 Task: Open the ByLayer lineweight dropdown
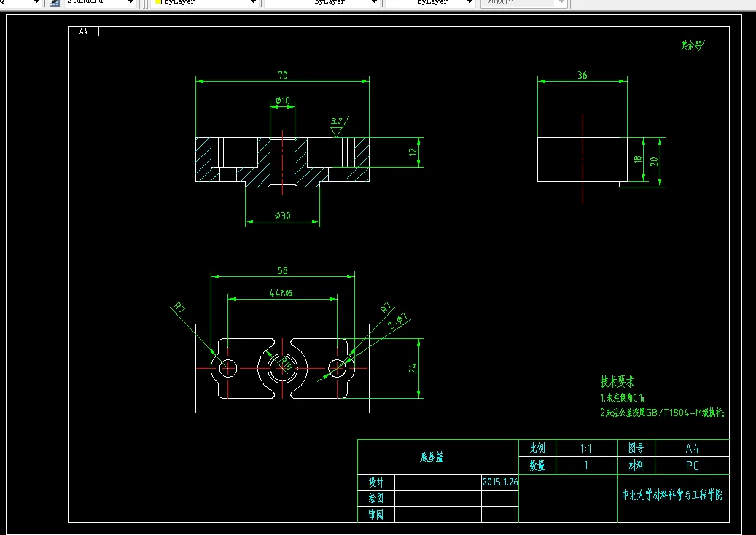pos(431,4)
